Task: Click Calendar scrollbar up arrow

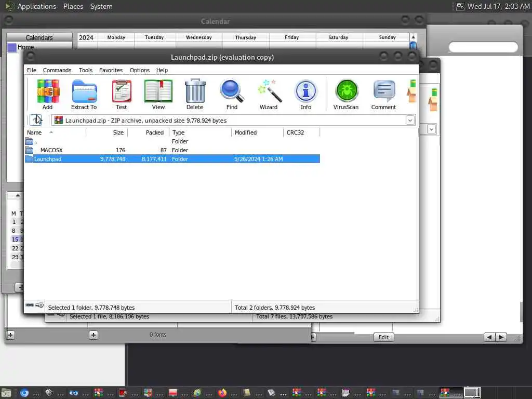Action: pos(413,37)
